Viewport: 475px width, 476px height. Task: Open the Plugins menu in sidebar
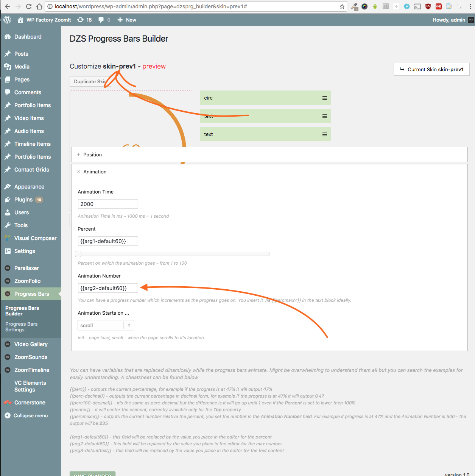coord(23,200)
